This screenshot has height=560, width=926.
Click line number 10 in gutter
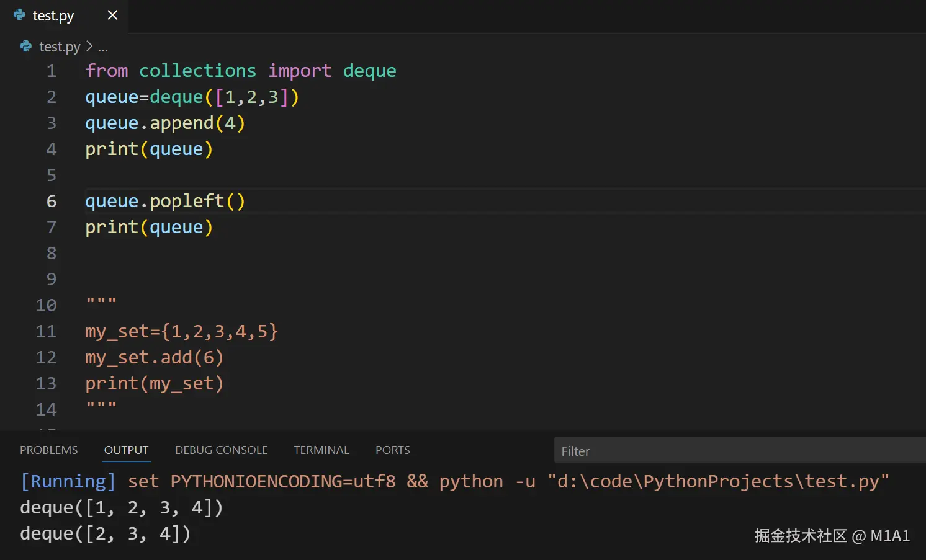pos(47,306)
